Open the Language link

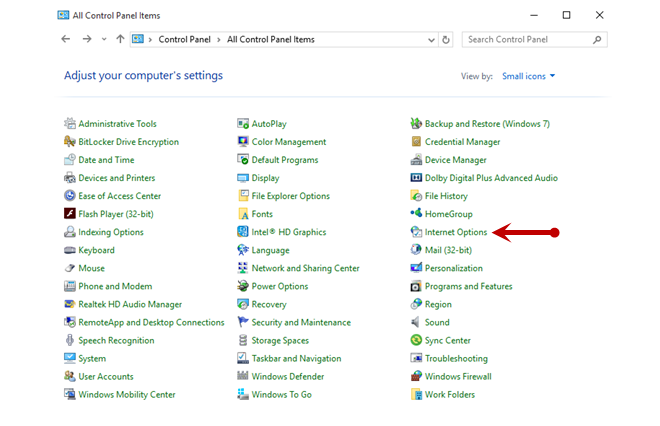(x=271, y=250)
